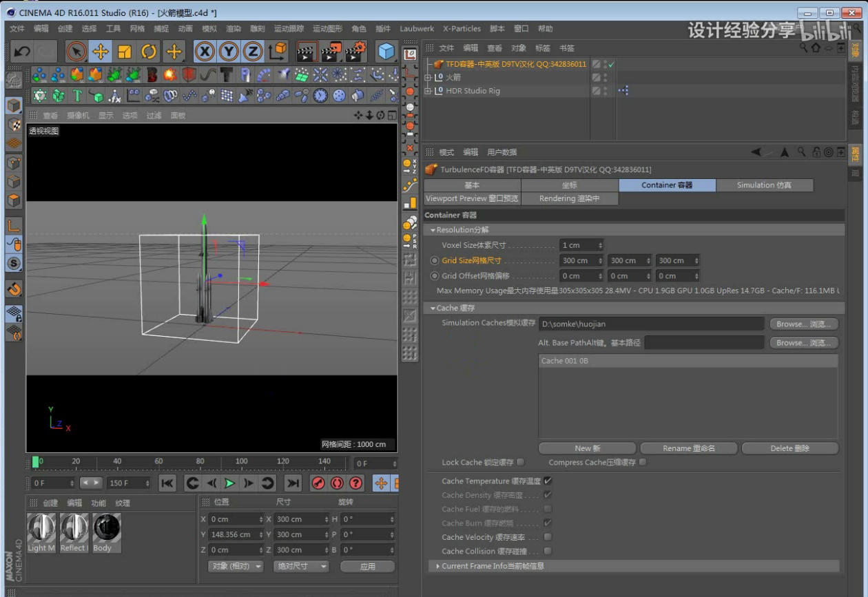Viewport: 868px width, 597px height.
Task: Adjust the position Y 148.356 cm stepper
Action: pyautogui.click(x=260, y=534)
